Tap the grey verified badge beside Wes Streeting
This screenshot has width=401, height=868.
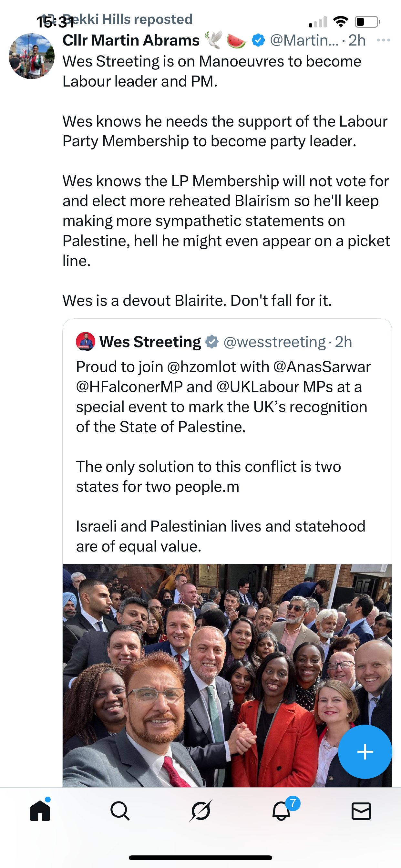coord(212,342)
